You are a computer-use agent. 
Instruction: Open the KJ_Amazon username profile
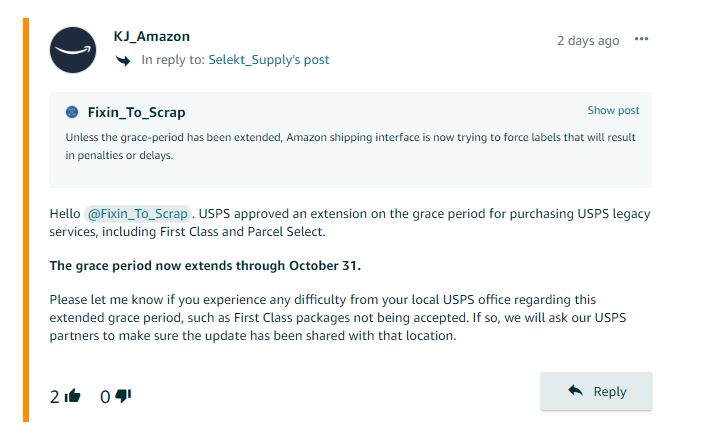point(151,36)
